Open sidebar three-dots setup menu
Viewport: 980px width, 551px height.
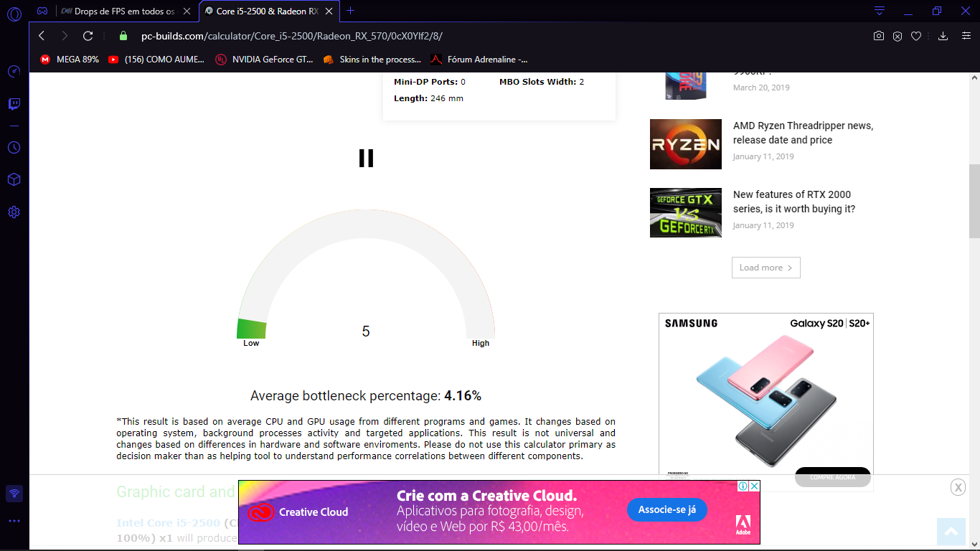click(x=14, y=521)
